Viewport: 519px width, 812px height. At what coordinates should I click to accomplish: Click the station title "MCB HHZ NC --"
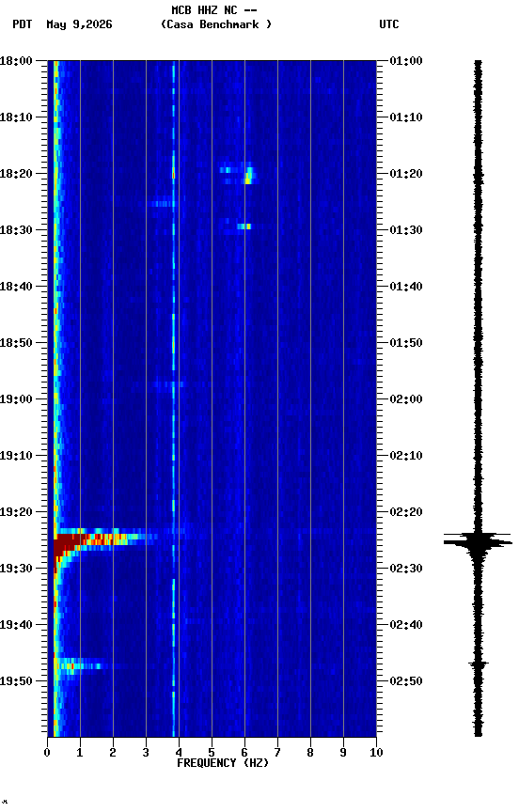pyautogui.click(x=214, y=10)
